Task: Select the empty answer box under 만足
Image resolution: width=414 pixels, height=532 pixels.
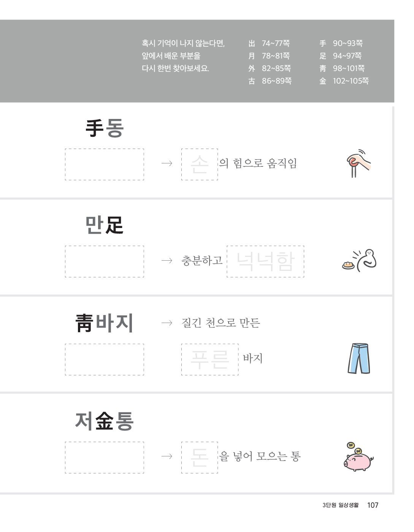Action: point(105,261)
